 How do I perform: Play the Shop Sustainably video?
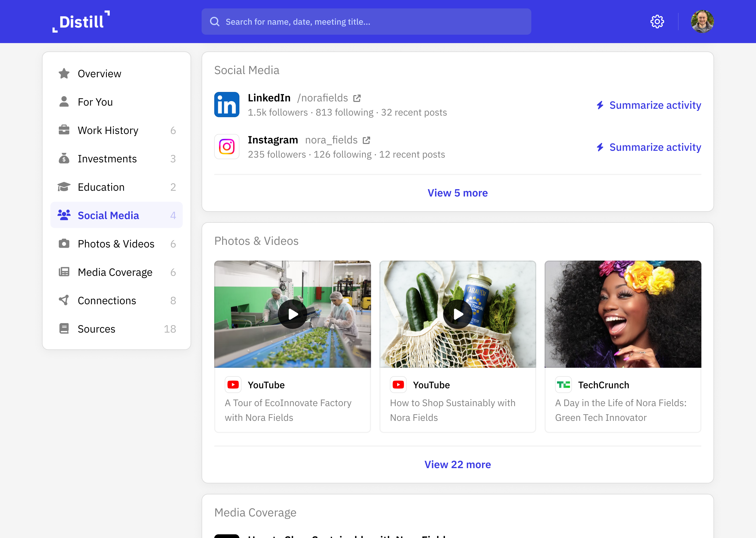point(458,314)
